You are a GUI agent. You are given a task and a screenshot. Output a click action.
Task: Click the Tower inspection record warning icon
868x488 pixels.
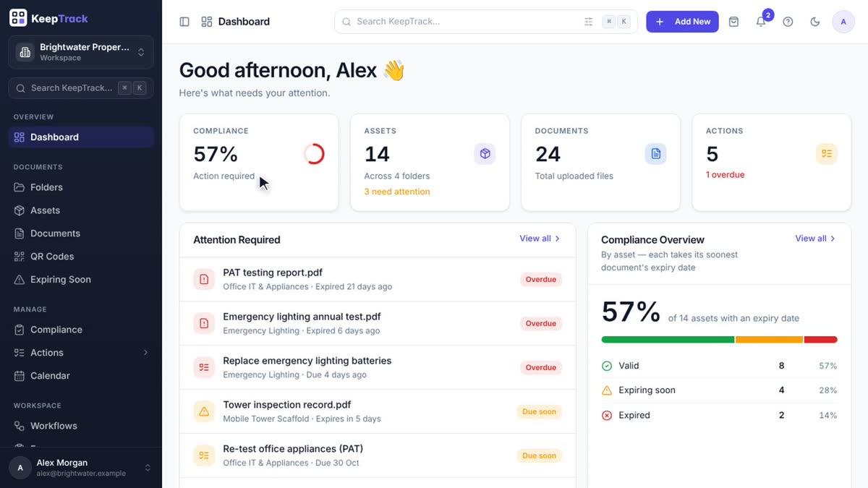204,411
